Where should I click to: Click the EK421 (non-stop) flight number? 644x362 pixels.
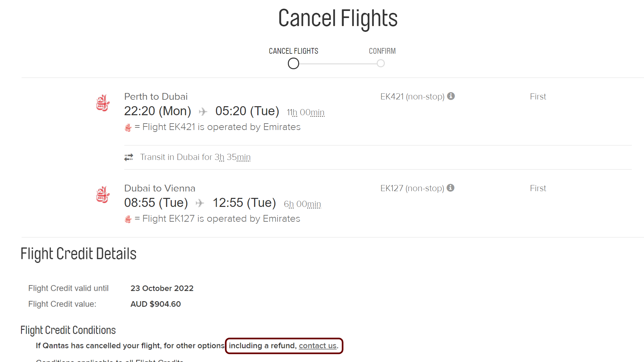click(412, 97)
